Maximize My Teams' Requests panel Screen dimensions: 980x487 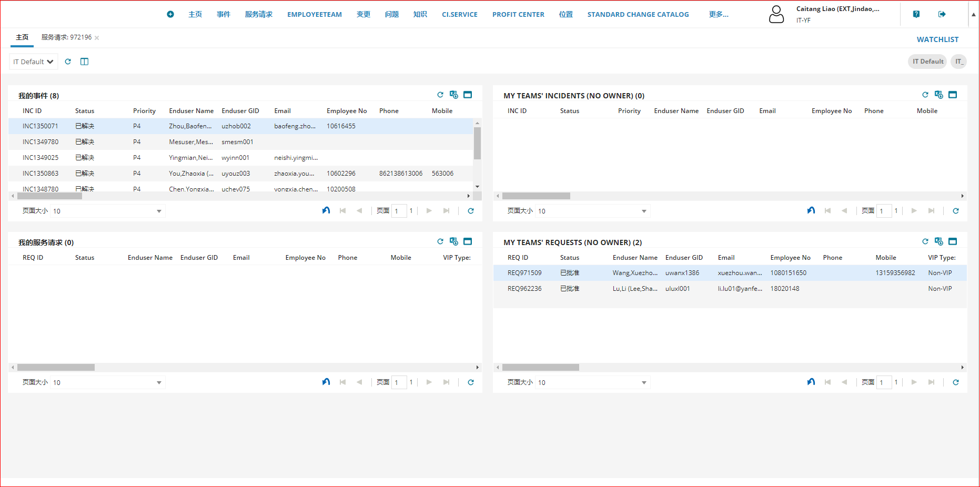(x=953, y=241)
